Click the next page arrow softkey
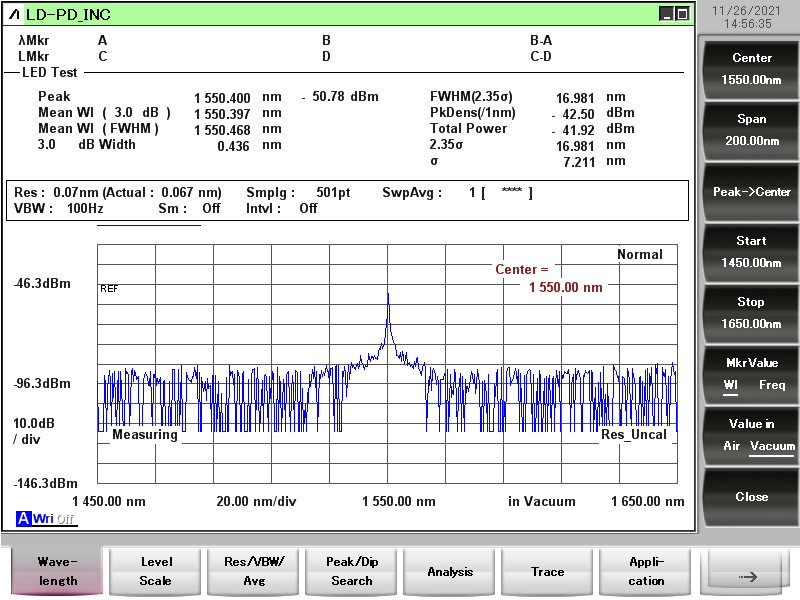This screenshot has width=800, height=600. click(750, 576)
